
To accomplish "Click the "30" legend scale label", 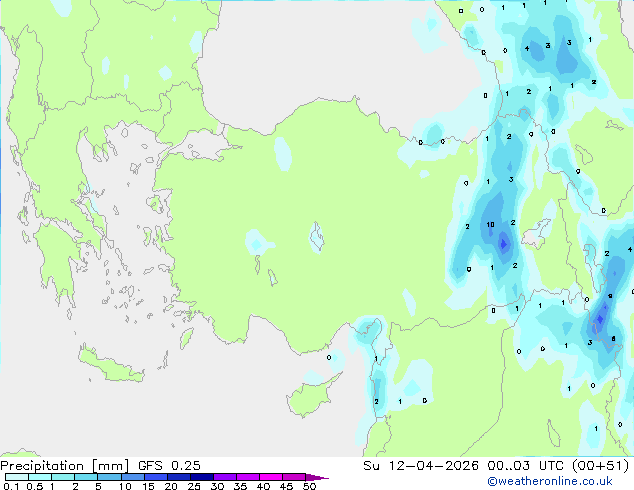I will pyautogui.click(x=217, y=486).
